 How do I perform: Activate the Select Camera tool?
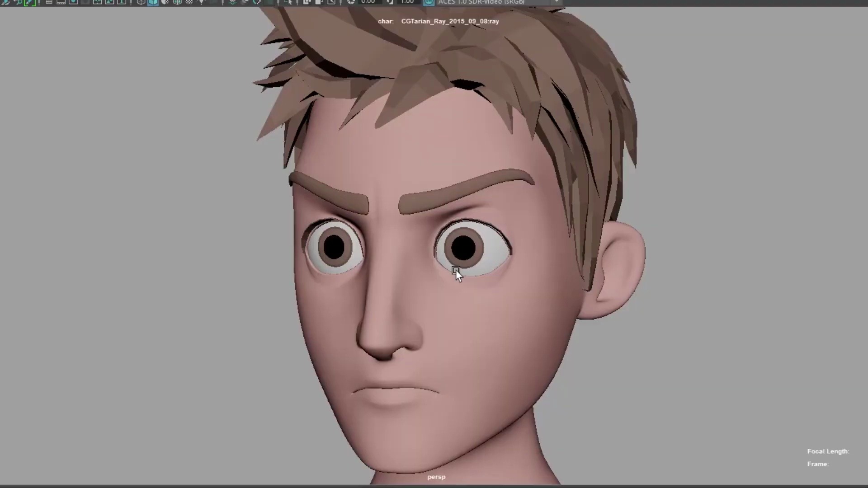click(x=5, y=3)
